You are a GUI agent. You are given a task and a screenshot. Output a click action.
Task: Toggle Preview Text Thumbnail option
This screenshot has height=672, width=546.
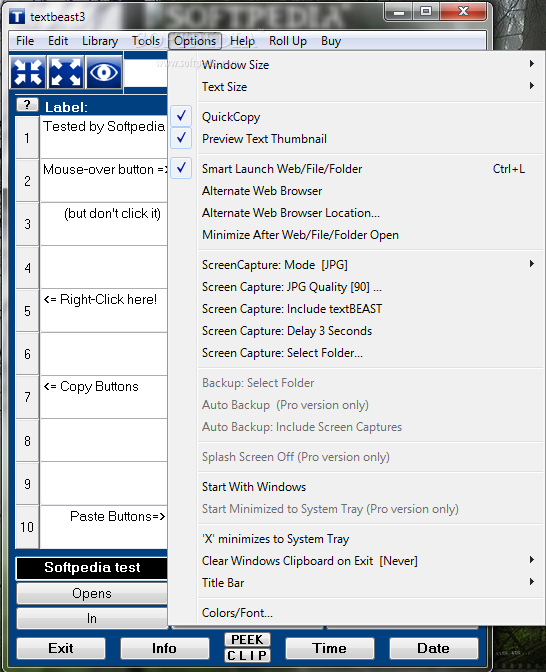(356, 139)
